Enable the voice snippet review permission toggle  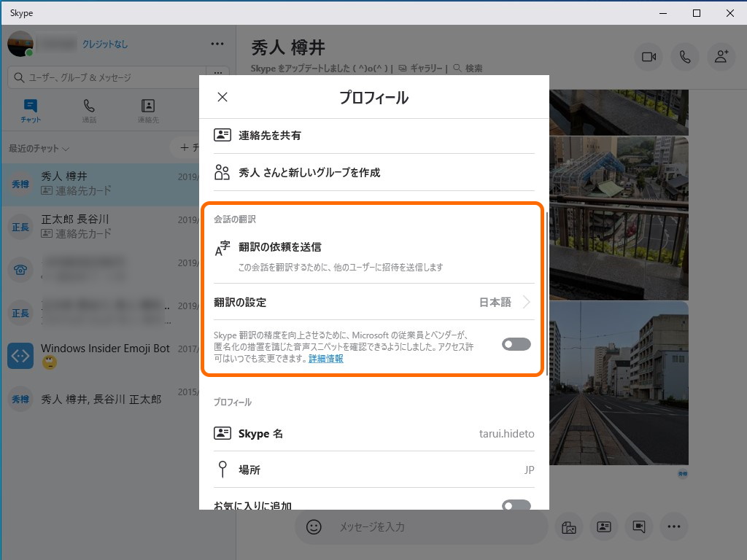[516, 343]
